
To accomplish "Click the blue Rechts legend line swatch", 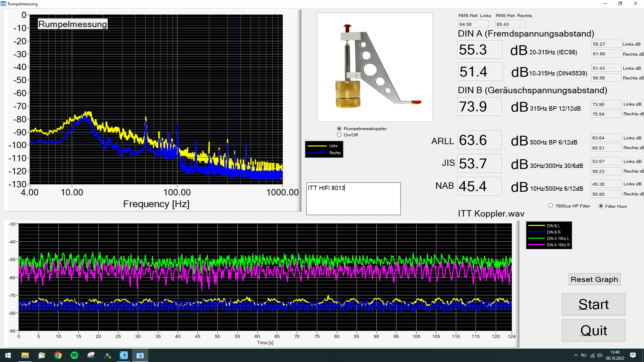I will [317, 153].
